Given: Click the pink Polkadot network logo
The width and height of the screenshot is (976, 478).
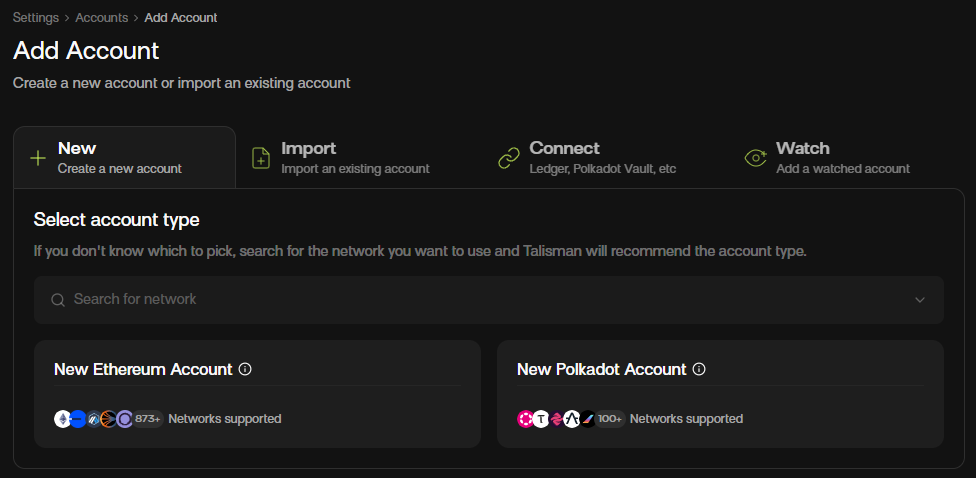Looking at the screenshot, I should [x=525, y=419].
